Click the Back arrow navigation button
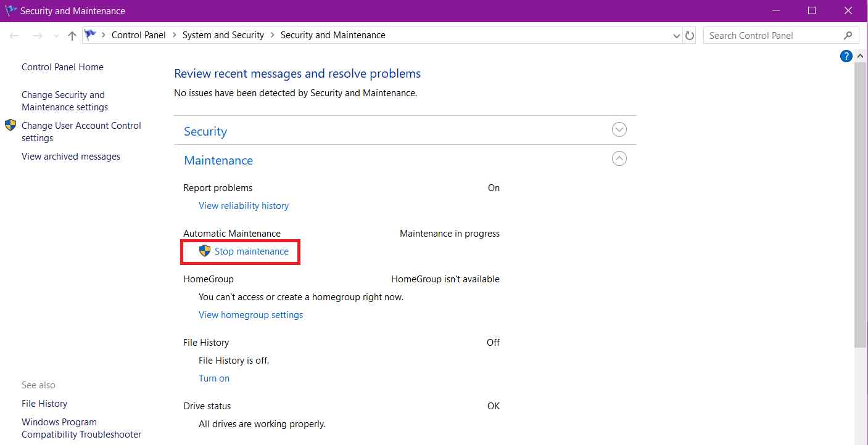 (14, 36)
